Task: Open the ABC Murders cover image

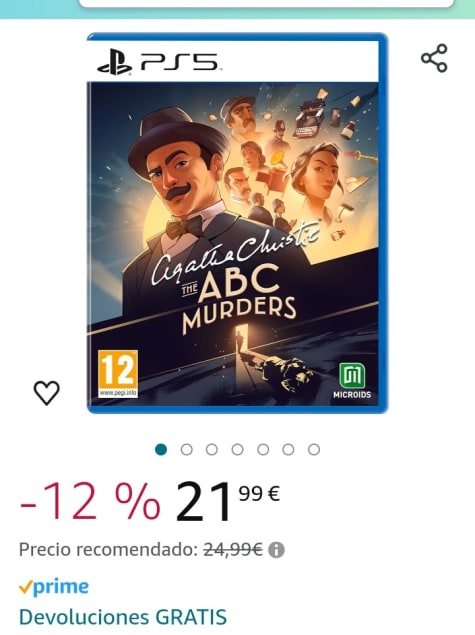Action: (x=237, y=223)
